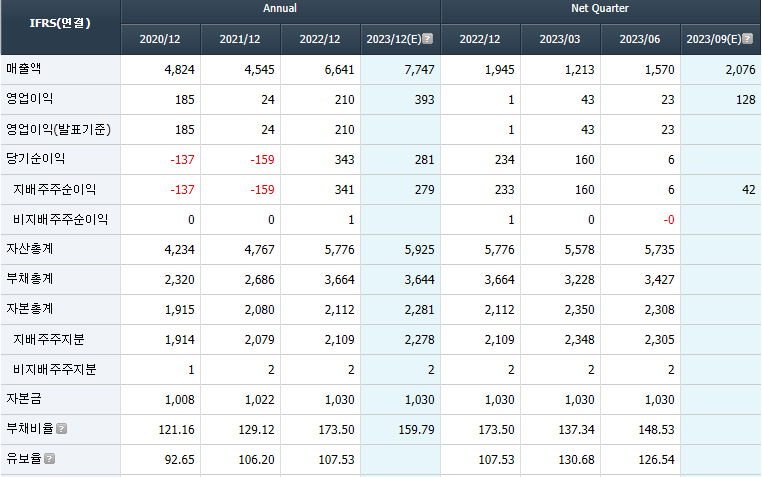Screen dimensions: 762x477
Task: Click help icon next to 2023/09(E) header
Action: (x=748, y=39)
